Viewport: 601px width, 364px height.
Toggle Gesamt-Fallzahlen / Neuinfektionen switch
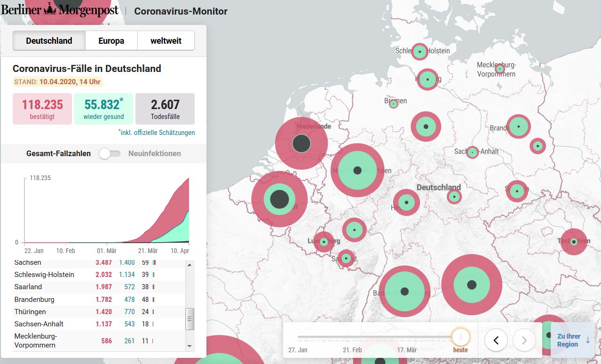(x=110, y=153)
